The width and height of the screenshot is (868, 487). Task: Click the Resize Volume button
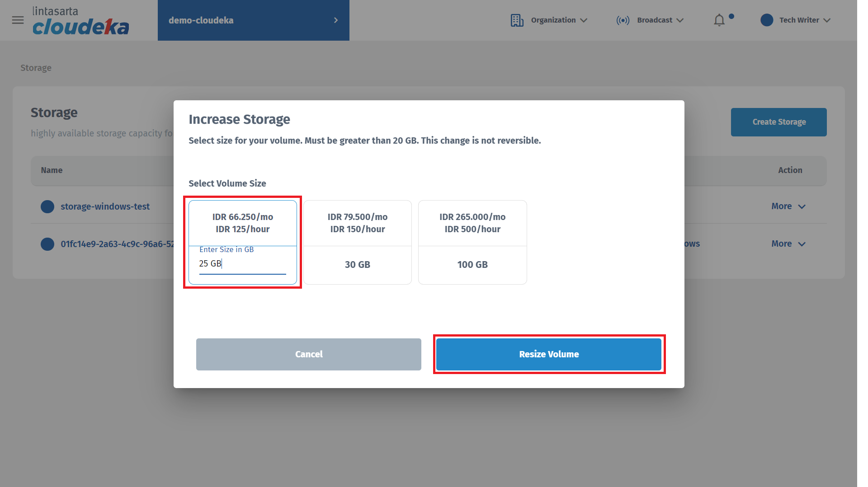pos(548,354)
